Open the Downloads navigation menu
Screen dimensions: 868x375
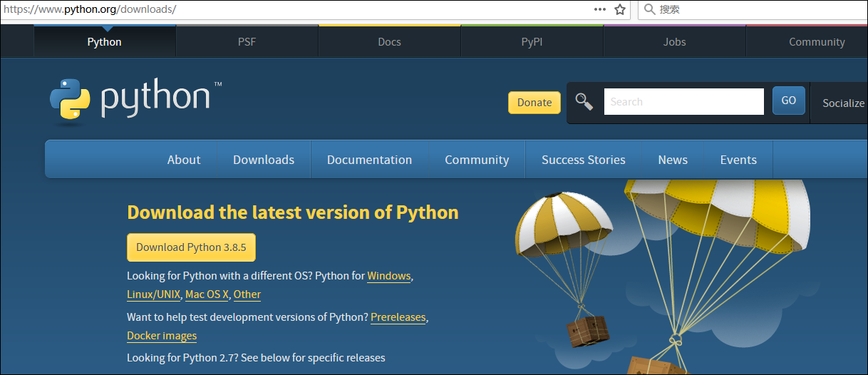pyautogui.click(x=264, y=160)
